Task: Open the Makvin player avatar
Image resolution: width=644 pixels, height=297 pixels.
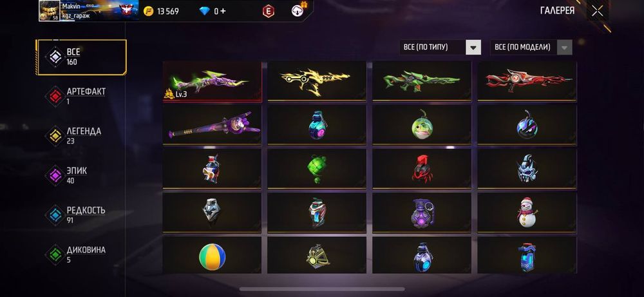Action: [x=50, y=11]
